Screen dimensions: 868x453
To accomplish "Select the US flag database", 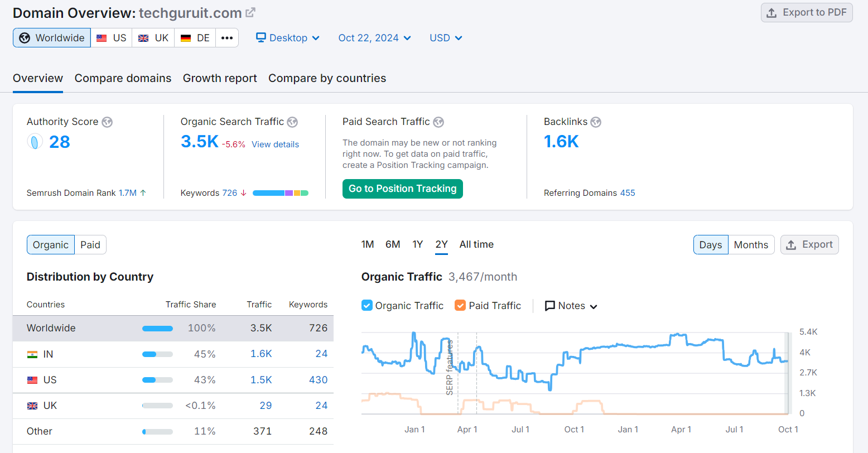I will click(112, 38).
